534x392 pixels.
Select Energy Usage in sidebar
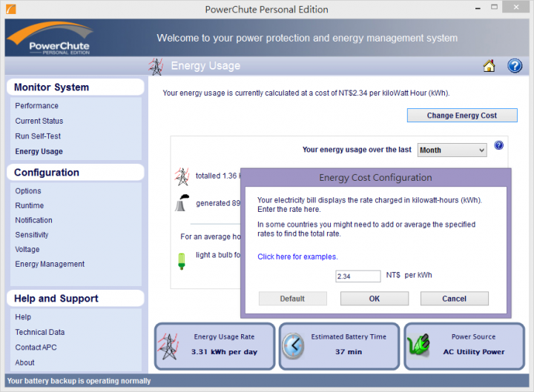click(x=39, y=151)
